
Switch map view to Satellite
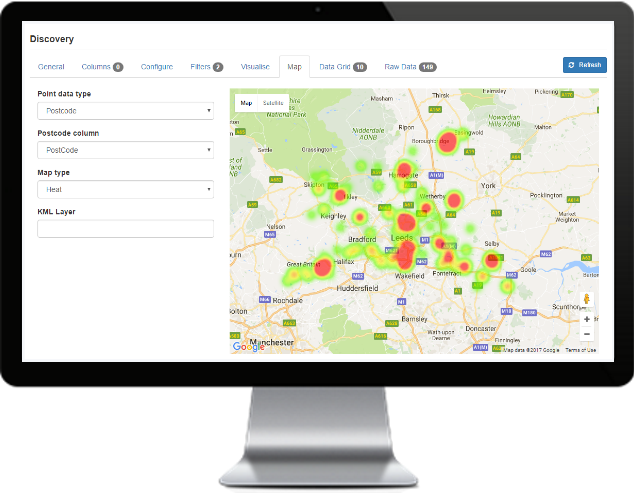coord(273,103)
